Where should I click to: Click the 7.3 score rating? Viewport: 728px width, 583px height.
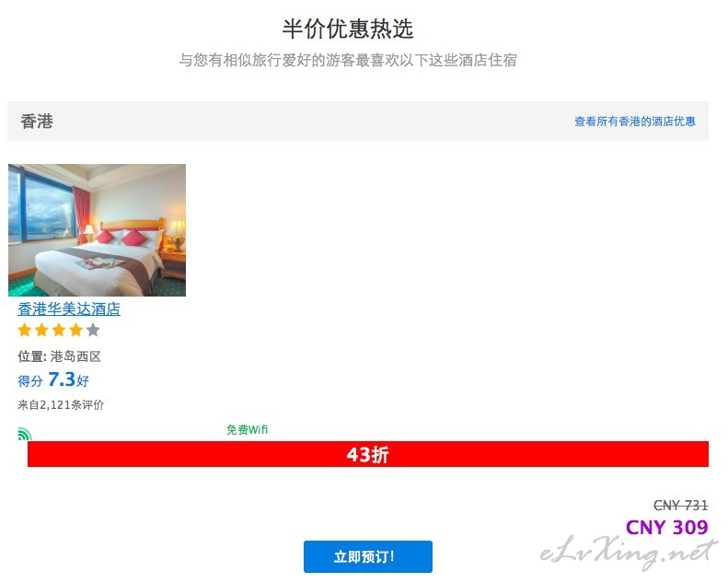(62, 379)
